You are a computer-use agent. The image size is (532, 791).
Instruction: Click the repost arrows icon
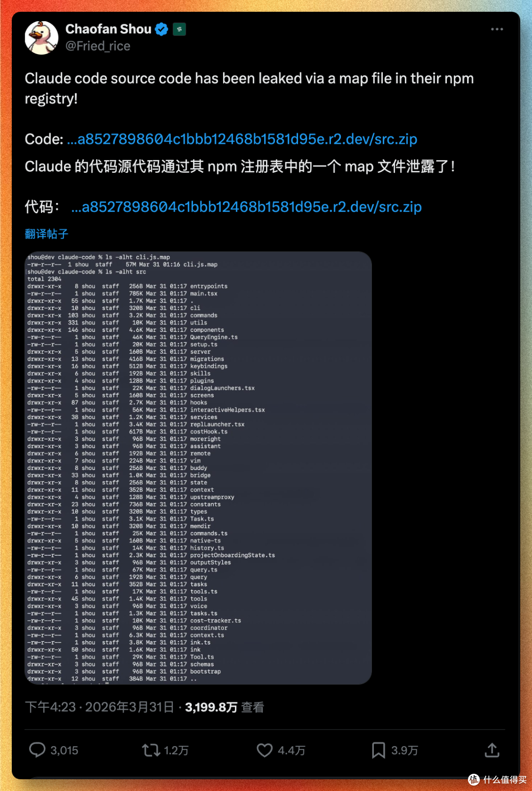[x=151, y=750]
